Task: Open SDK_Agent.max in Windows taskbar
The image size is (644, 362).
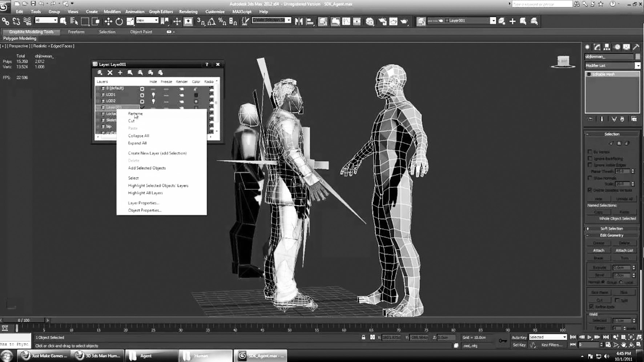Action: 260,356
